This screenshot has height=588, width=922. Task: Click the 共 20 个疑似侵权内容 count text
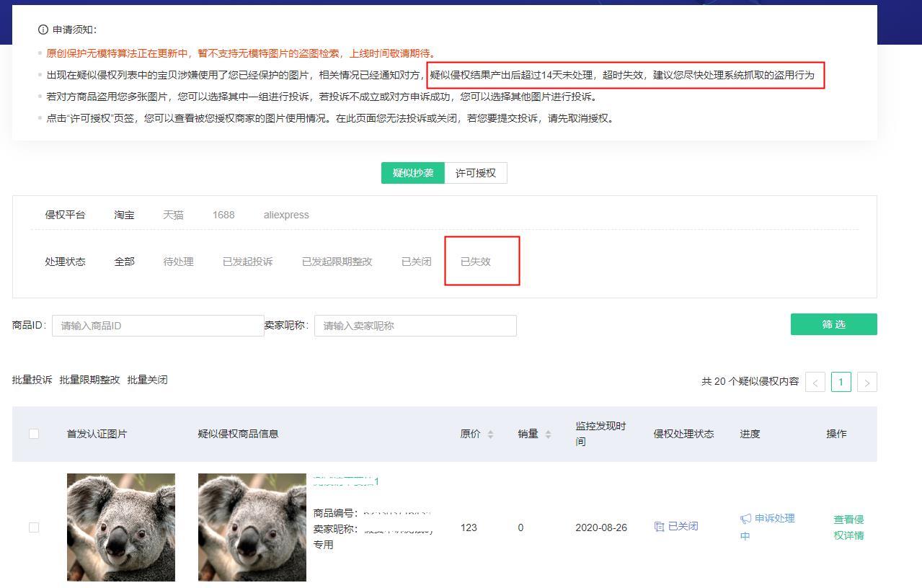tap(750, 381)
